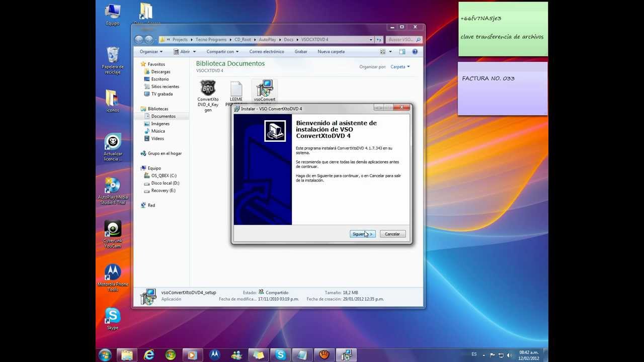The width and height of the screenshot is (644, 362).
Task: Select Favoritos in the navigation pane
Action: 156,64
